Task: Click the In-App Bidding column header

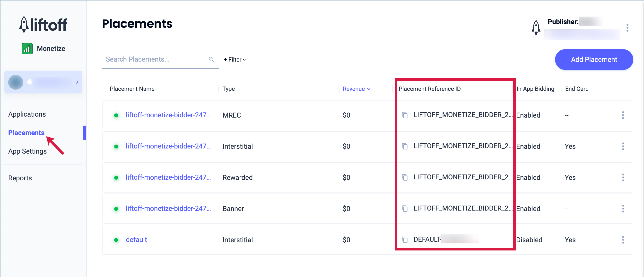Action: (x=535, y=89)
